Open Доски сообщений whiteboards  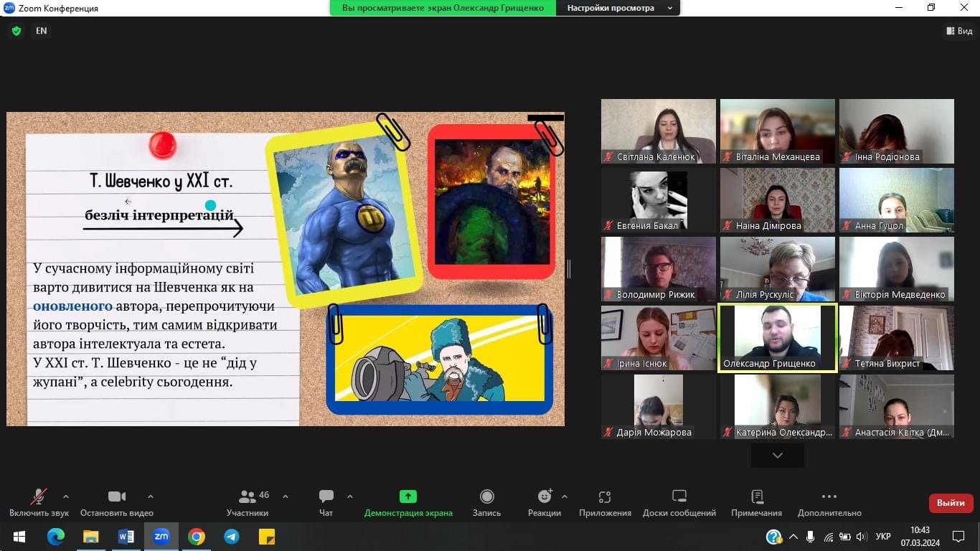tap(679, 503)
